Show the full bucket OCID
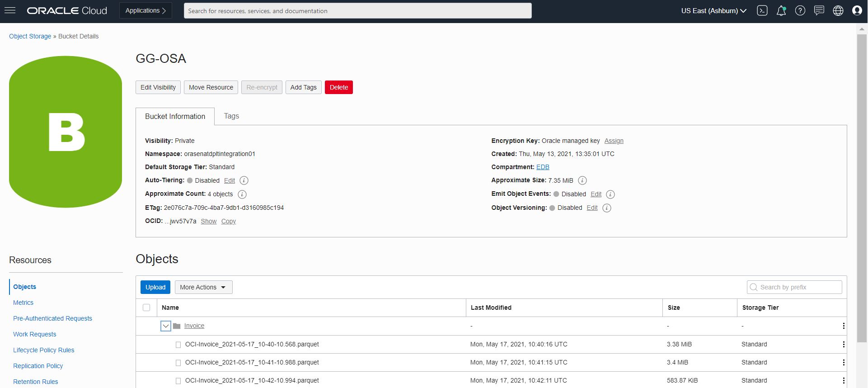 209,221
